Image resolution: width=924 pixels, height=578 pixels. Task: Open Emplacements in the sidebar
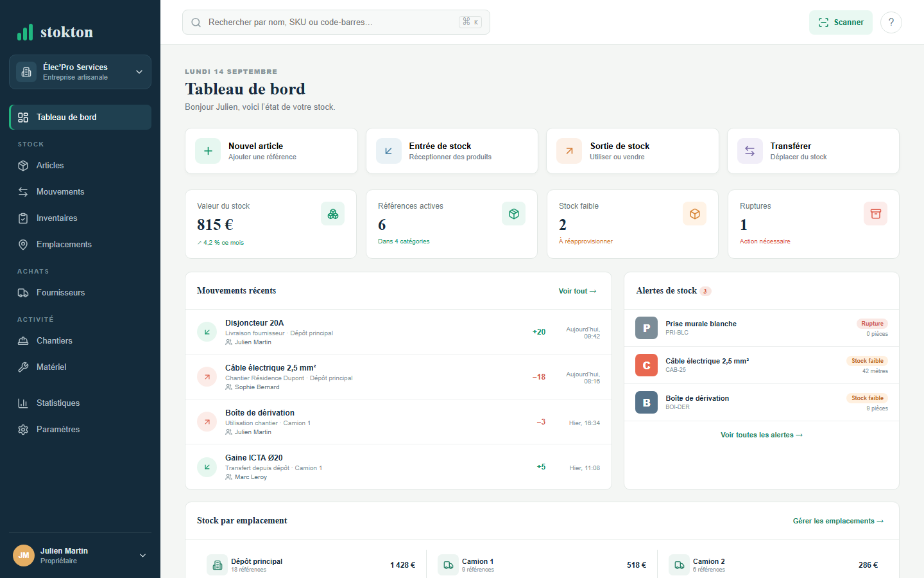pyautogui.click(x=80, y=245)
